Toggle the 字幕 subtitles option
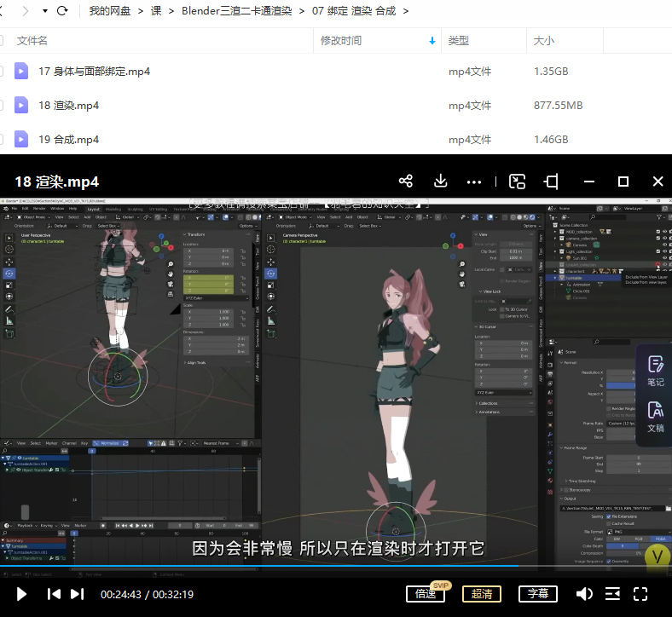This screenshot has width=672, height=617. [537, 594]
